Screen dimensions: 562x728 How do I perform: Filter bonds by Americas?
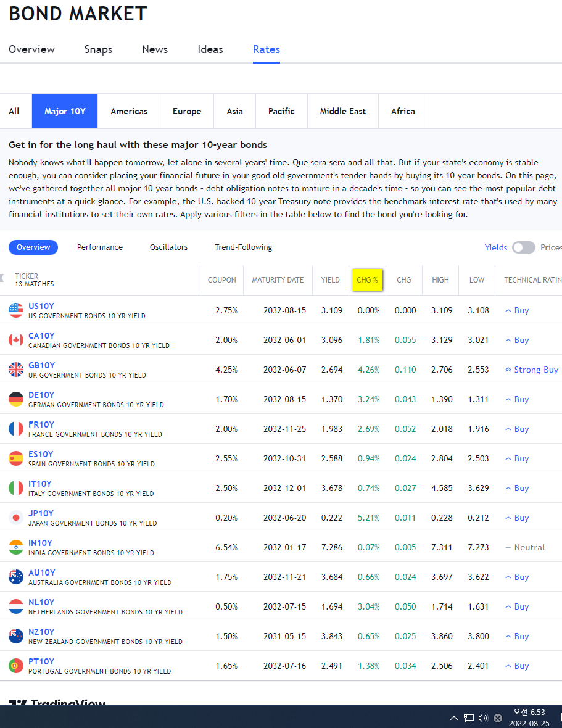[x=129, y=111]
